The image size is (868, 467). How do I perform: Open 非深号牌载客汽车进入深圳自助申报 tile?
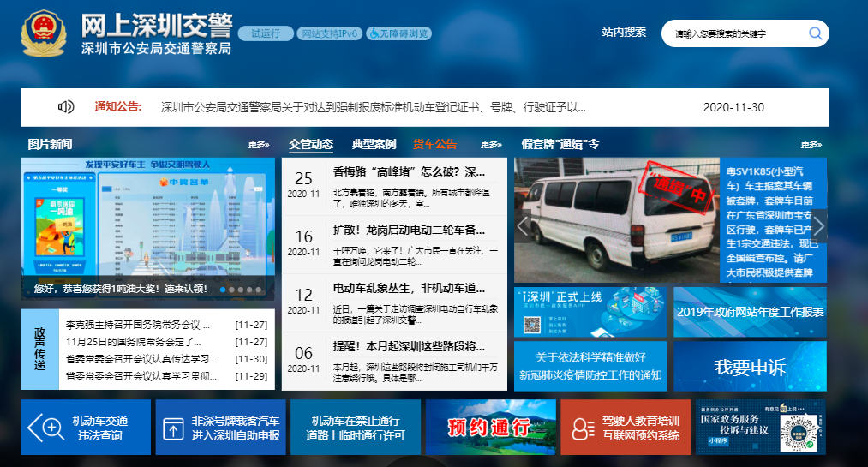point(220,428)
